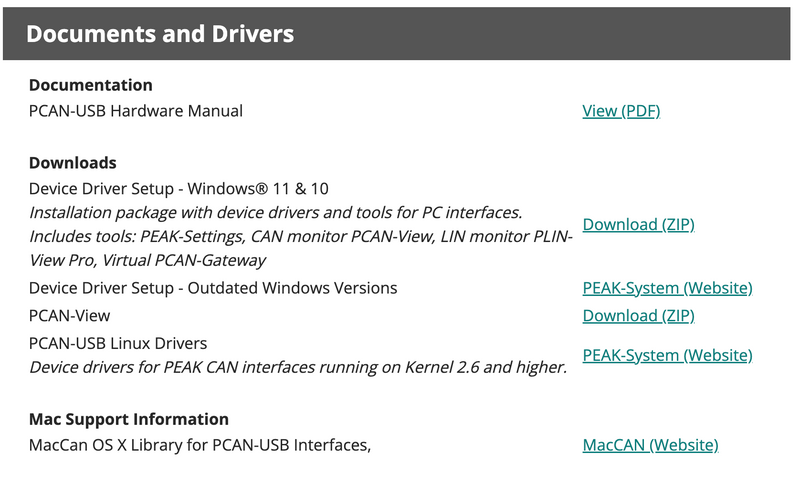800x485 pixels.
Task: Click the italic 'Includes tools: PEAK-Settings' line
Action: [300, 236]
